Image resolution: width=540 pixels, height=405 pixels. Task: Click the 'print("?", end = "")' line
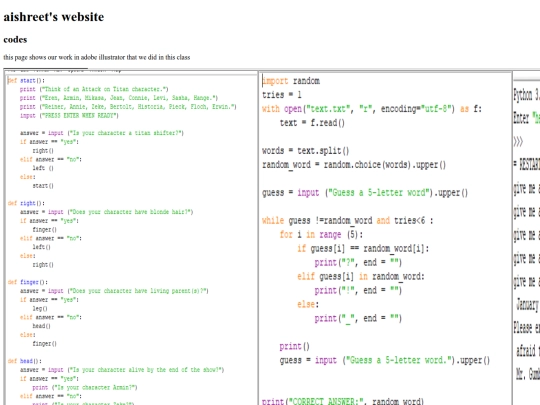click(x=358, y=262)
